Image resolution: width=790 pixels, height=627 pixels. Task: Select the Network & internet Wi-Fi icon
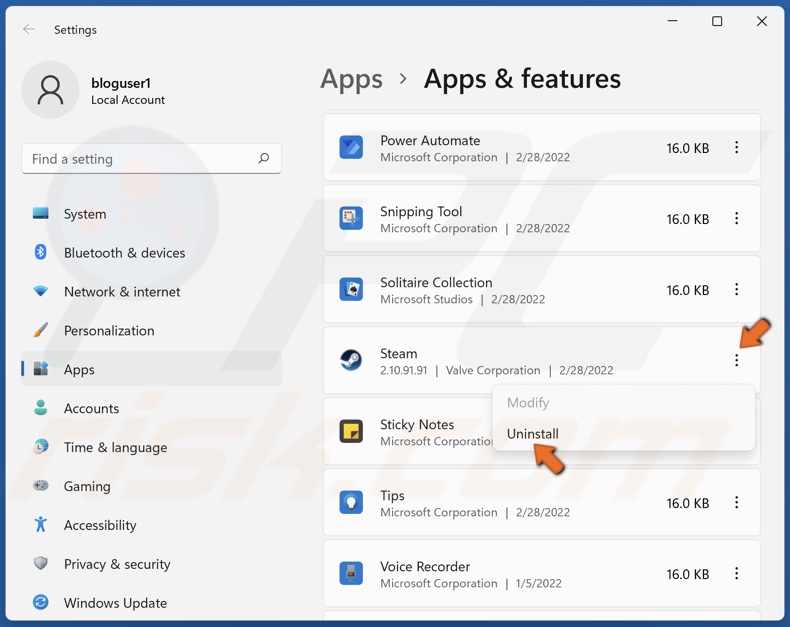[x=40, y=291]
